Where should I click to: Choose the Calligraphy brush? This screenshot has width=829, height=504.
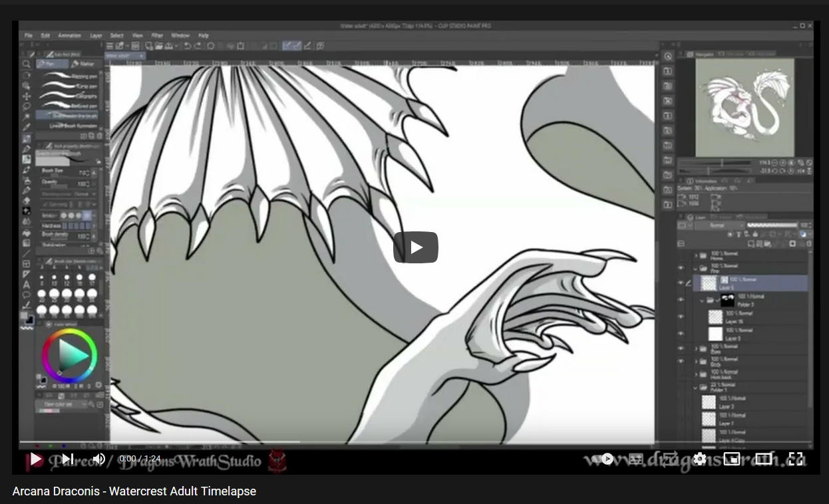coord(71,96)
